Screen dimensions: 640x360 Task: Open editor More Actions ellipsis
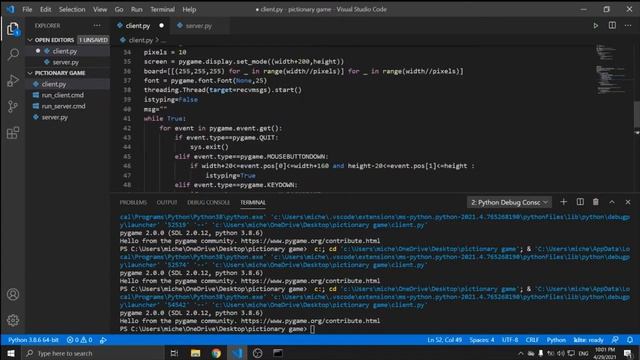[x=628, y=25]
